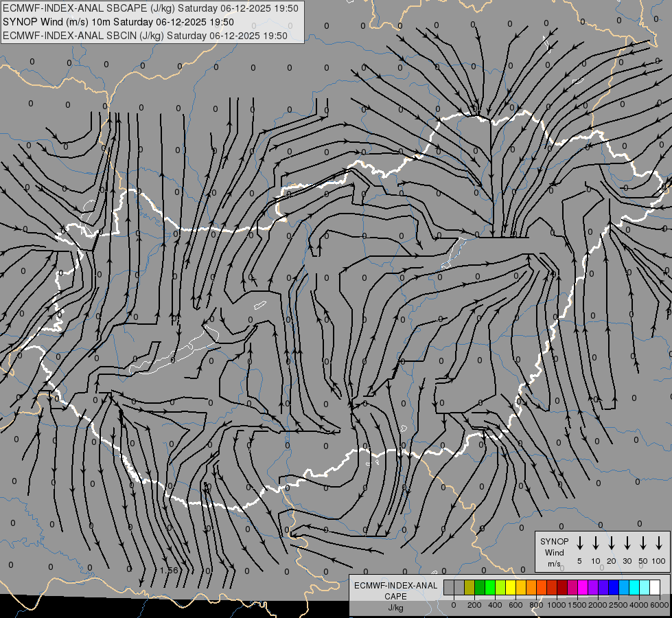Screen dimensions: 672x618
Task: Click the 800 tick on the CAPE scale
Action: pos(536,605)
